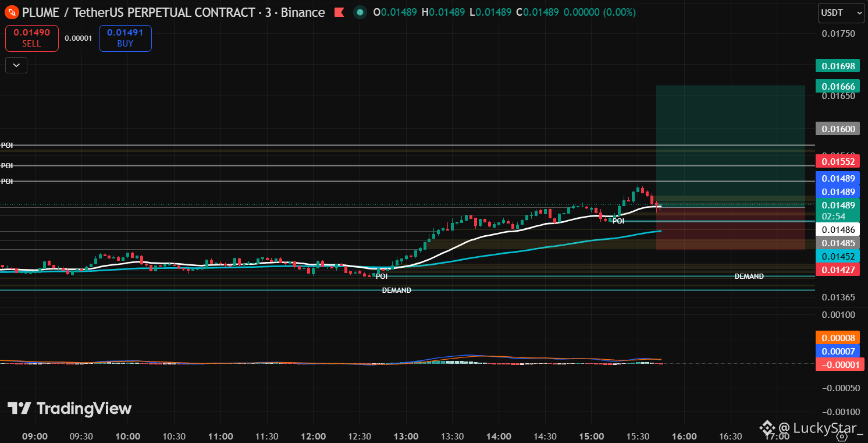Screen dimensions: 868x443
Task: Click the 11:00 time axis label
Action: tap(220, 437)
